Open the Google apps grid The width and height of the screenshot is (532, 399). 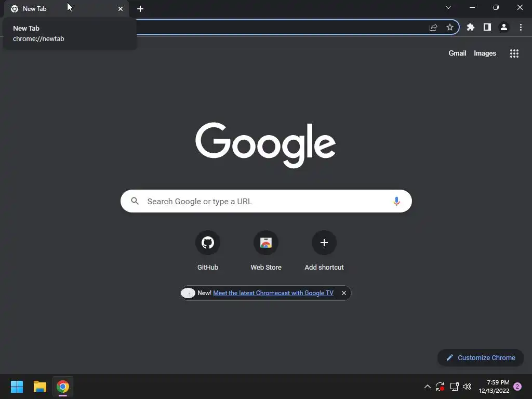514,54
